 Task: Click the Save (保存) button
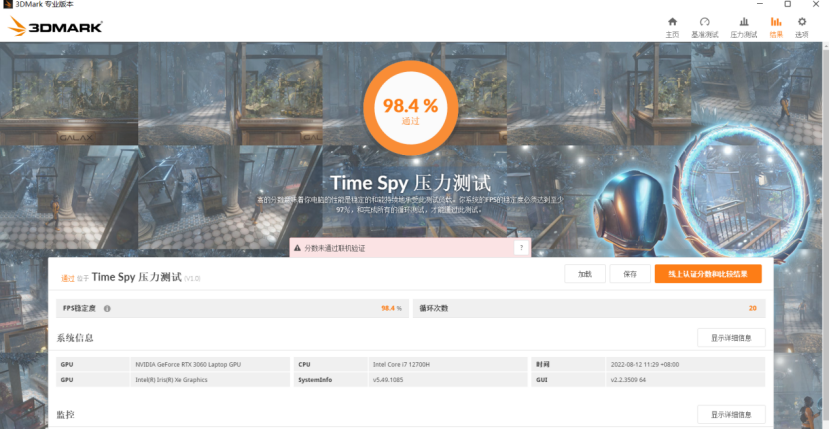click(630, 274)
